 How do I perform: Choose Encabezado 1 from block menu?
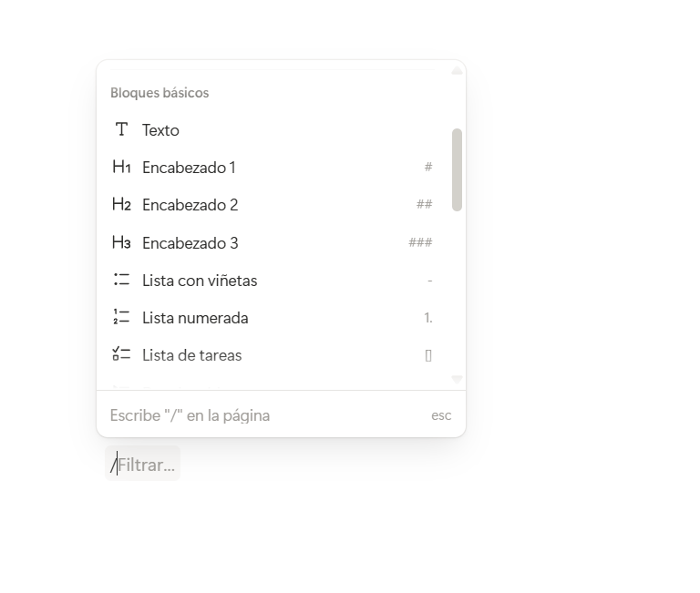(189, 168)
